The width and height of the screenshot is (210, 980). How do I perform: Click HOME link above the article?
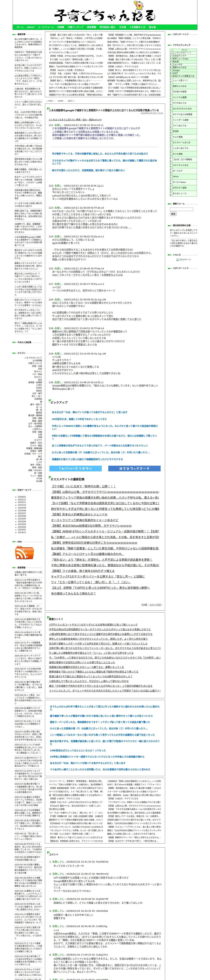coord(61,101)
